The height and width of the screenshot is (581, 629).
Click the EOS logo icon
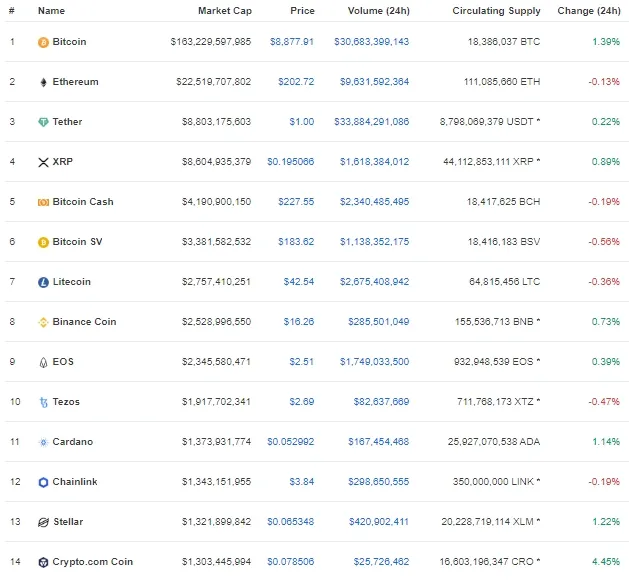(43, 362)
